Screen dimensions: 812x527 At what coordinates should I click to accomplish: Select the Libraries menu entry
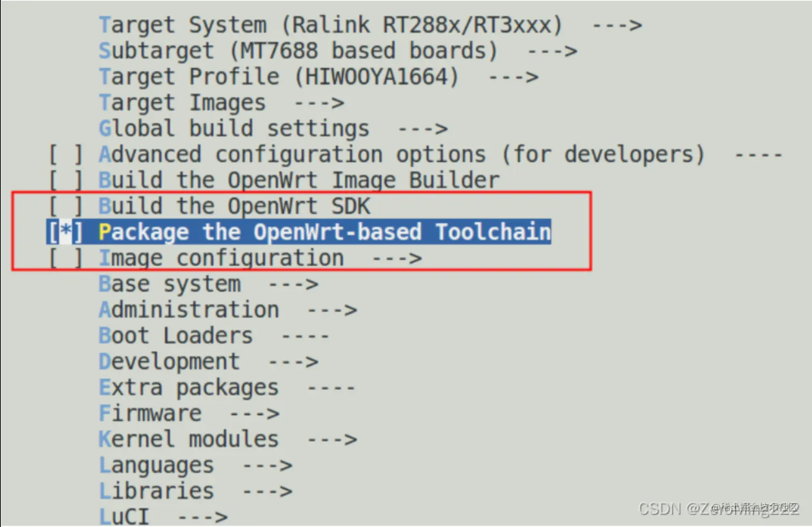(x=156, y=491)
